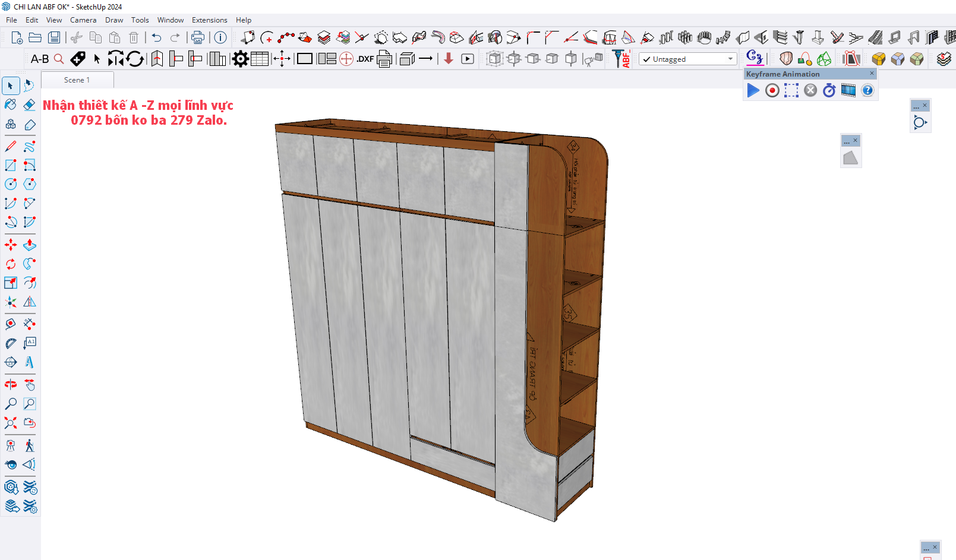Select the Rotate tool
Screen dimensions: 956x560
coord(11,264)
